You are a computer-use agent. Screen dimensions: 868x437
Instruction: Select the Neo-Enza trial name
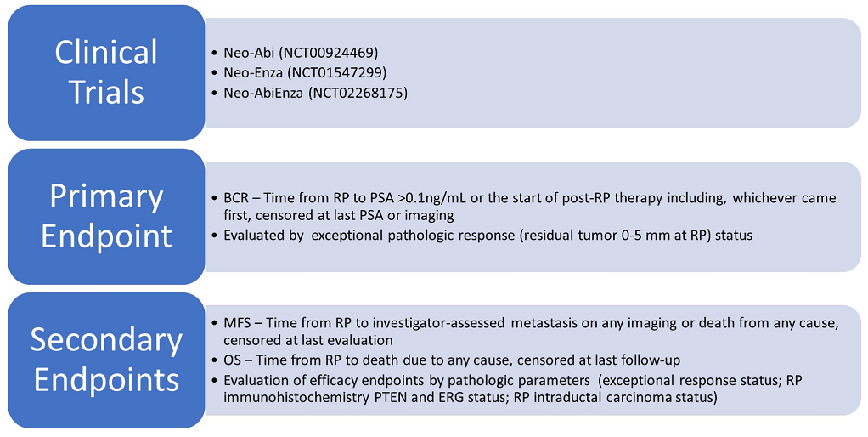(x=252, y=72)
